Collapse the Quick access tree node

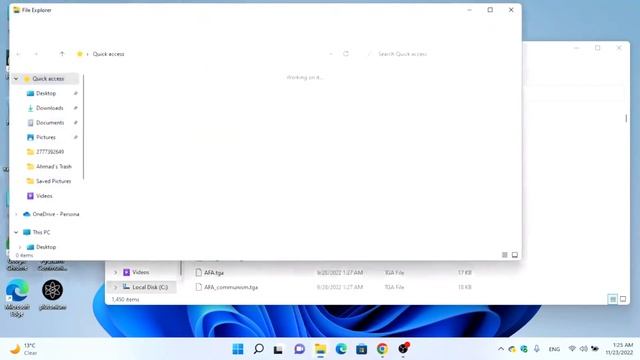pos(16,78)
